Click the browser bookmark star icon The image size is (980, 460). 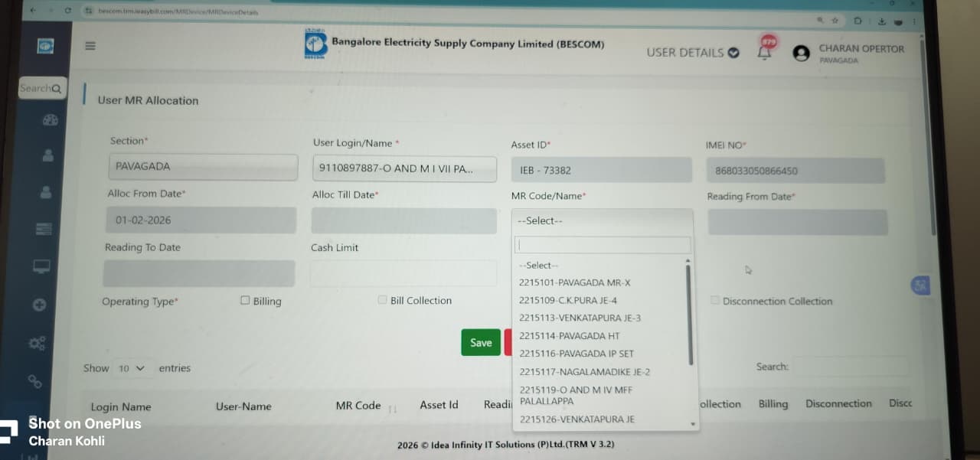(835, 20)
